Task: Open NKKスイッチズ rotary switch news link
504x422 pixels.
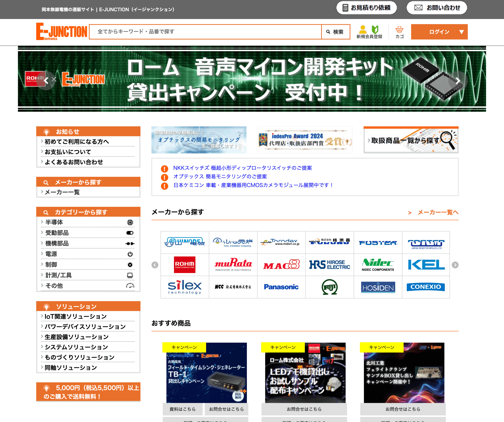Action: [x=243, y=168]
